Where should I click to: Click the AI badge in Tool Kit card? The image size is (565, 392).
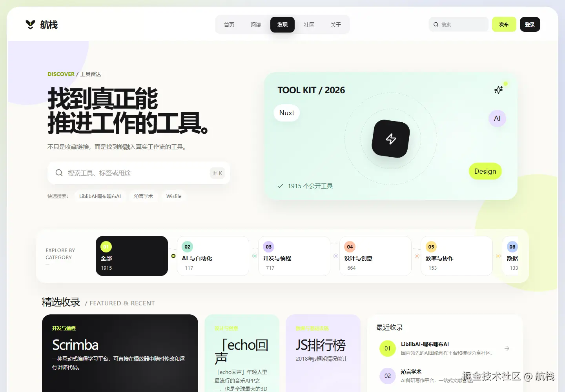pyautogui.click(x=497, y=118)
